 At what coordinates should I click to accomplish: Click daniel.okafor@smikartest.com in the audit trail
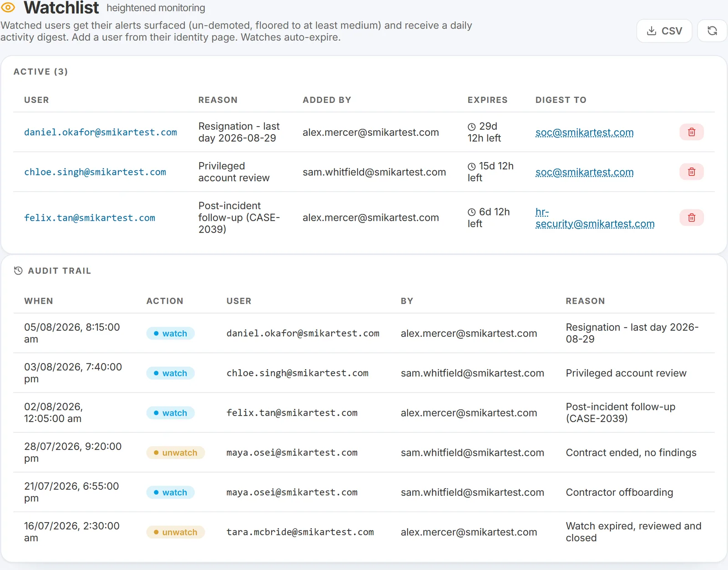tap(303, 333)
